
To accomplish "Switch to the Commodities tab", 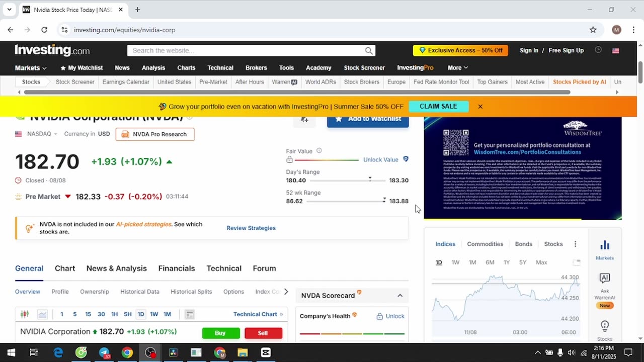I will (485, 244).
